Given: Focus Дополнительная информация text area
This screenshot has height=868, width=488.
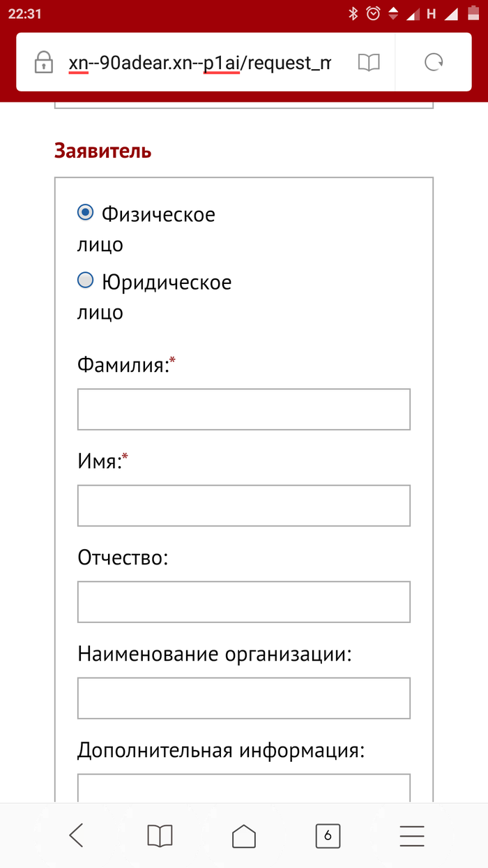Looking at the screenshot, I should tap(243, 787).
